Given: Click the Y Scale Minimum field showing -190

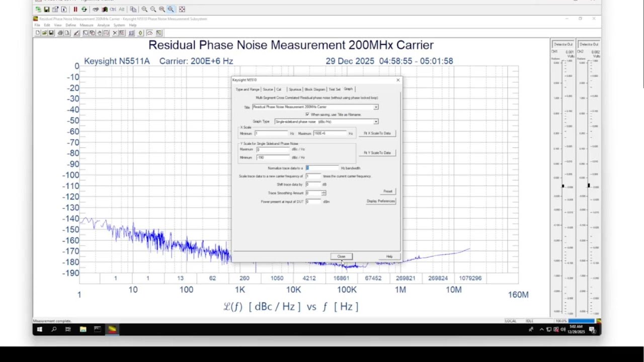Looking at the screenshot, I should tap(273, 157).
